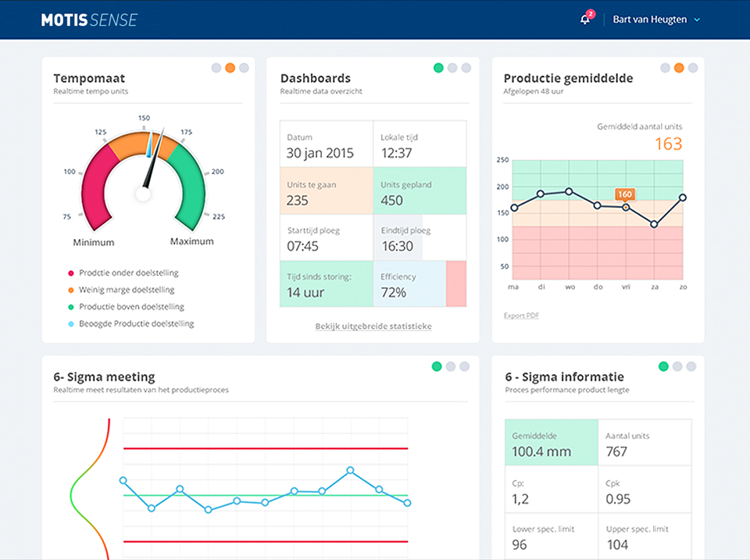This screenshot has width=750, height=560.
Task: Open Bekijk uitgebreide statistieke link
Action: pyautogui.click(x=373, y=326)
